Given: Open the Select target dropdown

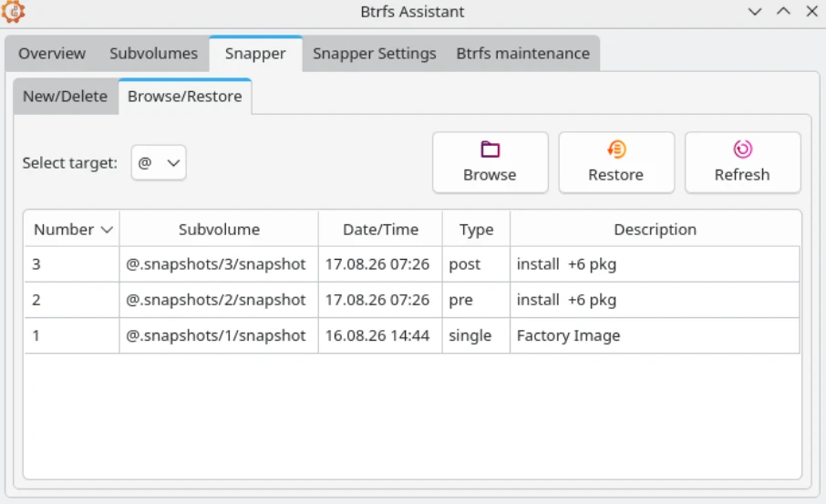Looking at the screenshot, I should tap(159, 163).
